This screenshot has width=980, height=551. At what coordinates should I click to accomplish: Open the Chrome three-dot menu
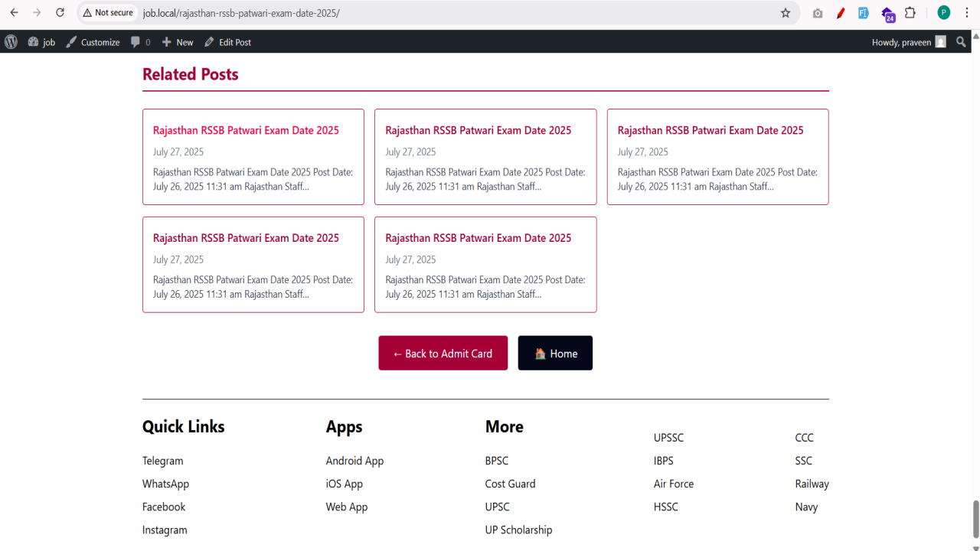click(966, 13)
